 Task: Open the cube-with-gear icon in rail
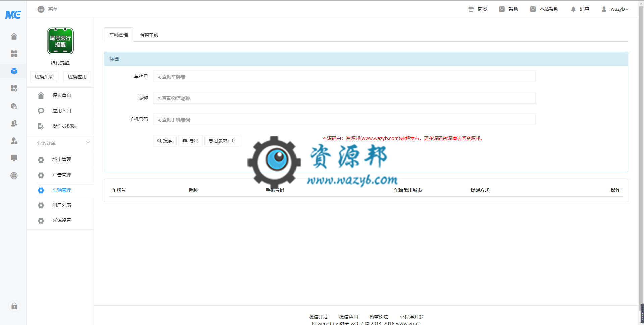click(x=14, y=106)
